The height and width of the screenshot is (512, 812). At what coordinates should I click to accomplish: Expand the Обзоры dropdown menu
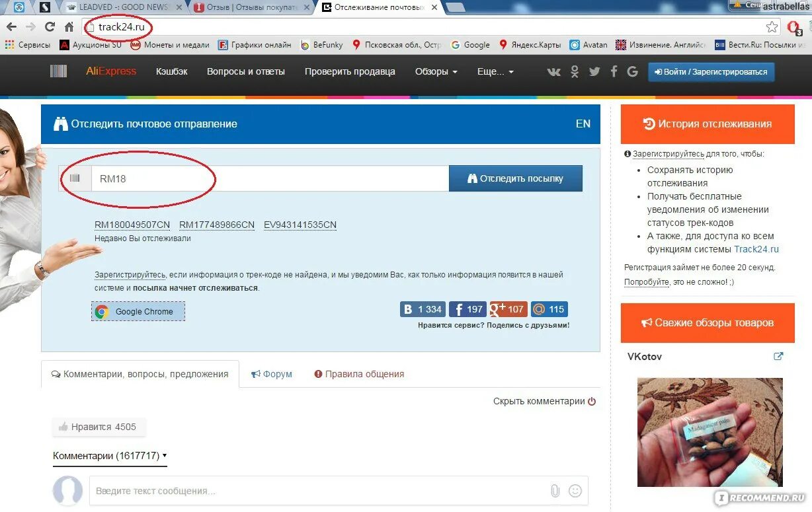[436, 71]
